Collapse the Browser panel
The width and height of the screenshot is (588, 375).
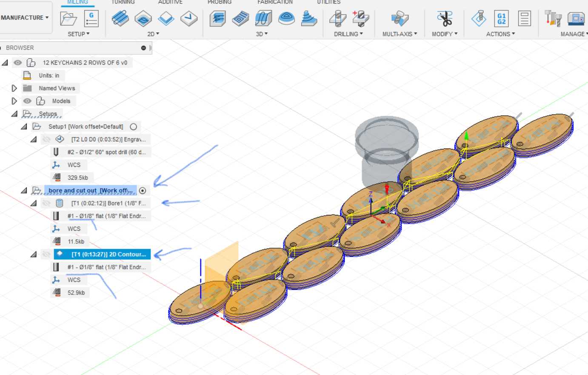pos(144,48)
